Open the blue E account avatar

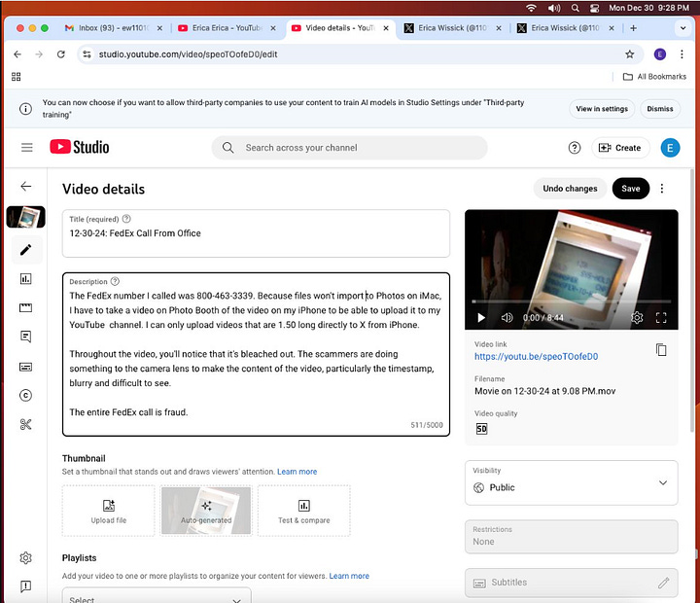click(670, 148)
